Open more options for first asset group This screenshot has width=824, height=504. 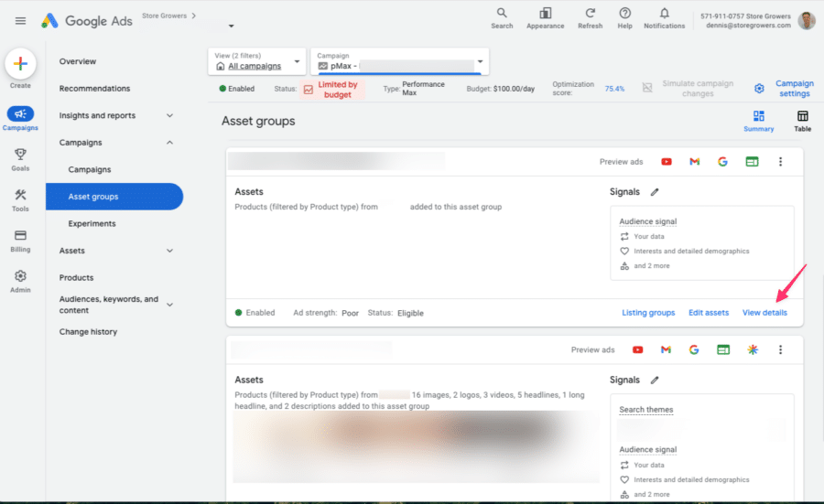pos(780,162)
